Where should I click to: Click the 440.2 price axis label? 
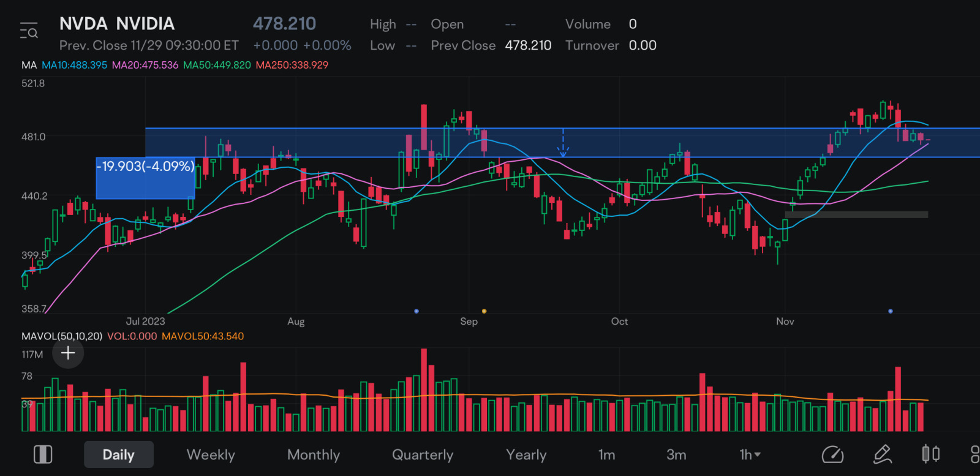click(x=34, y=196)
